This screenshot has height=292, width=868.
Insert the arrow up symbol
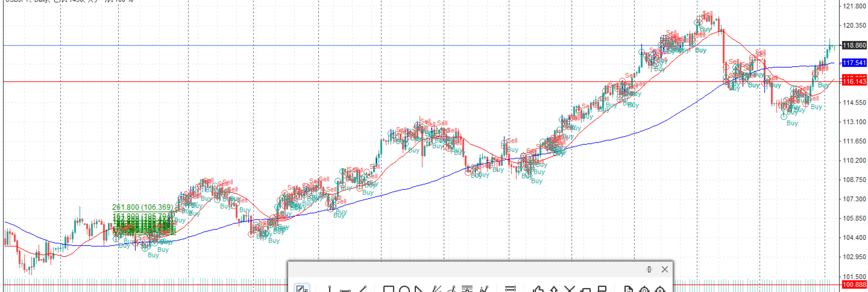click(x=554, y=289)
